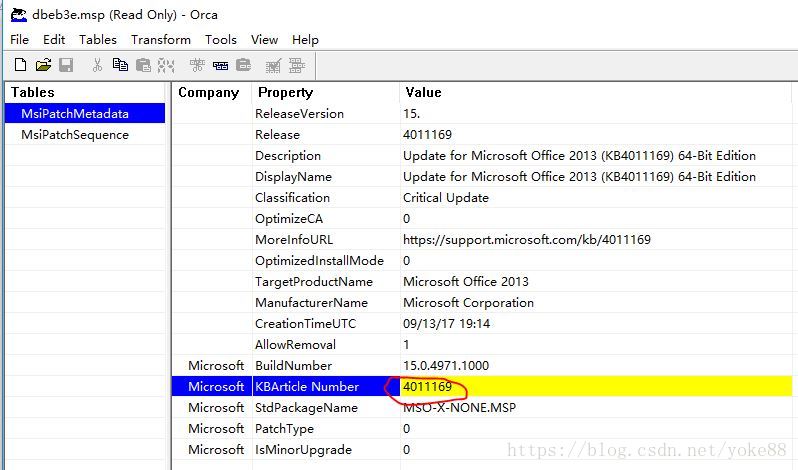Open the Tools menu
798x470 pixels.
coord(221,40)
